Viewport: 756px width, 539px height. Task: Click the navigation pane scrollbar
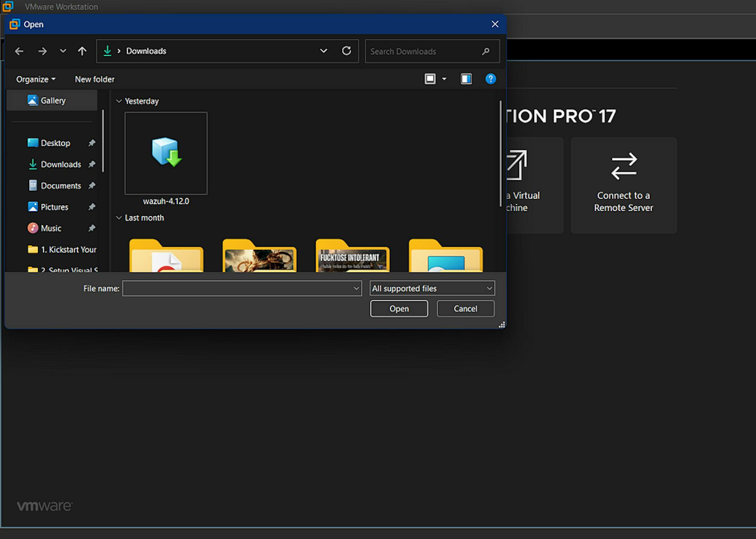coord(103,141)
